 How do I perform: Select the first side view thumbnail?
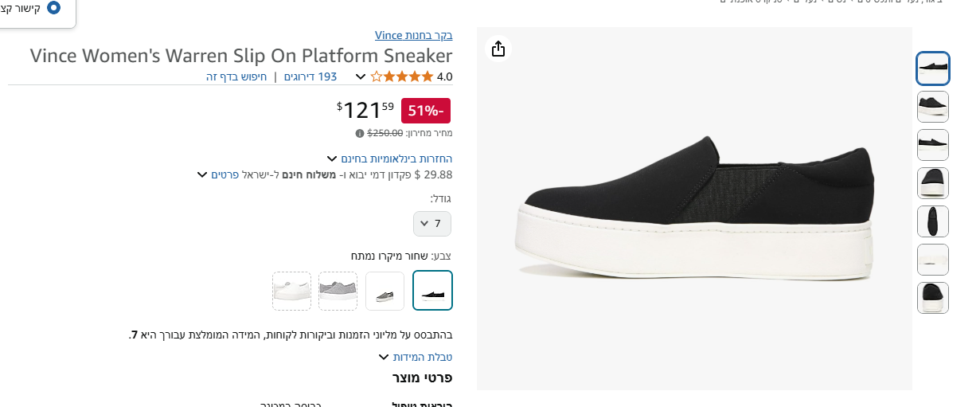932,68
